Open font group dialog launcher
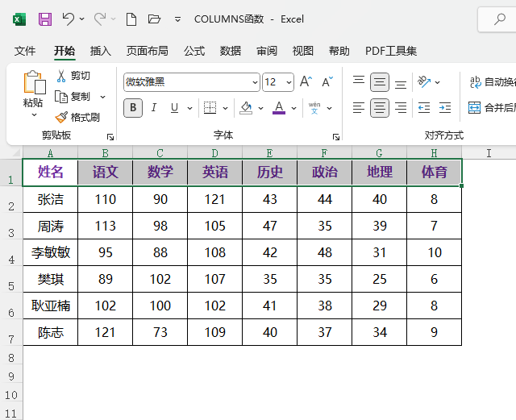Screen dimensions: 516x420 335,137
